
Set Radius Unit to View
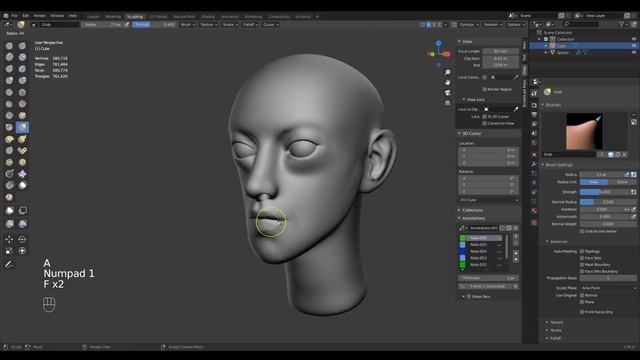click(594, 182)
